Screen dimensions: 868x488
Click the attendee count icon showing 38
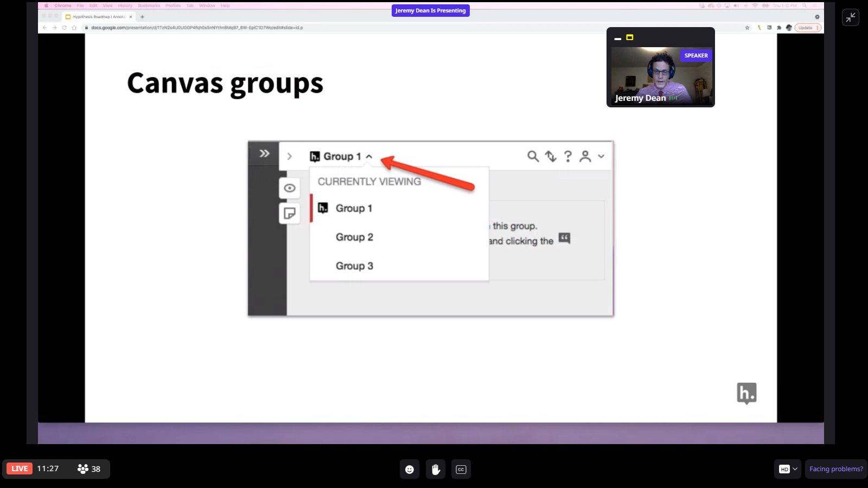pos(83,469)
